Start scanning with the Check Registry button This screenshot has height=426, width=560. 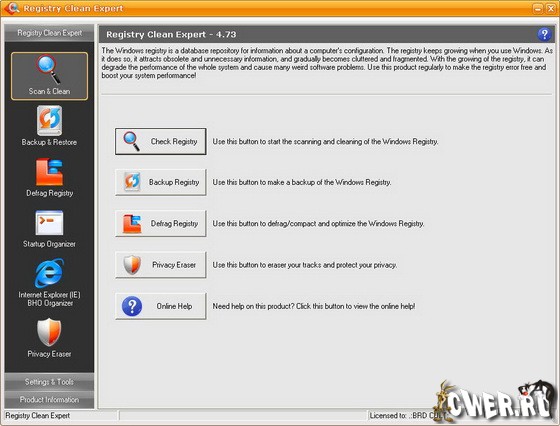(x=160, y=141)
